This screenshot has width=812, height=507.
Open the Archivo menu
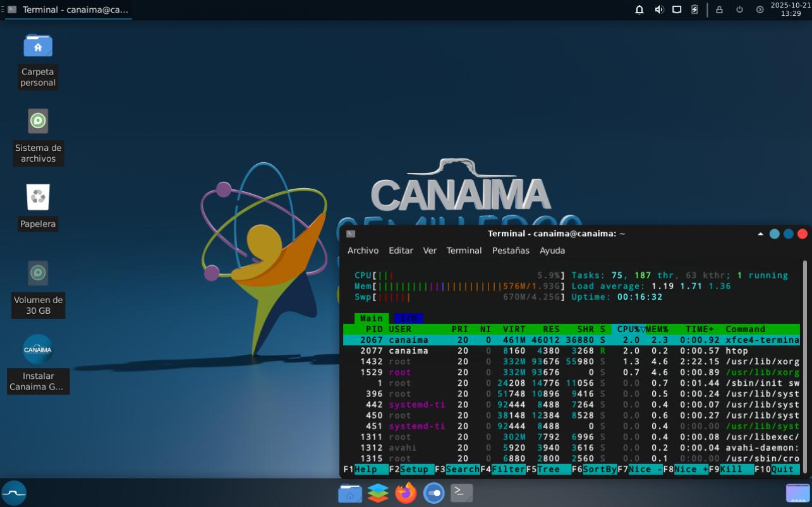coord(363,251)
